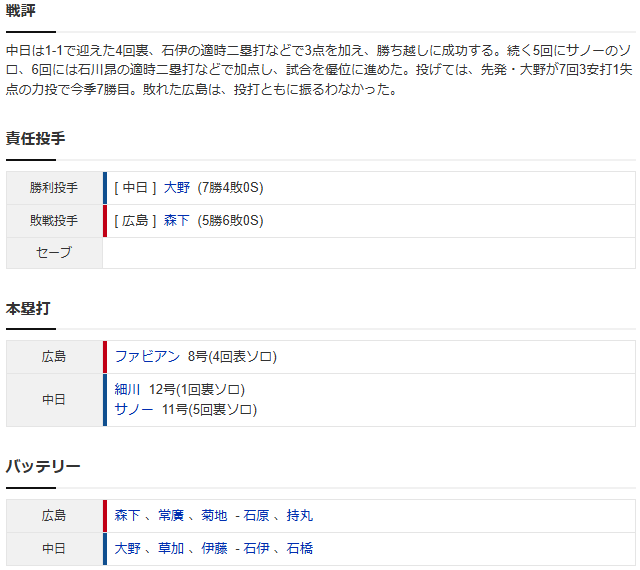This screenshot has width=640, height=570.
Task: Select the 本塁打 section heading
Action: (28, 308)
